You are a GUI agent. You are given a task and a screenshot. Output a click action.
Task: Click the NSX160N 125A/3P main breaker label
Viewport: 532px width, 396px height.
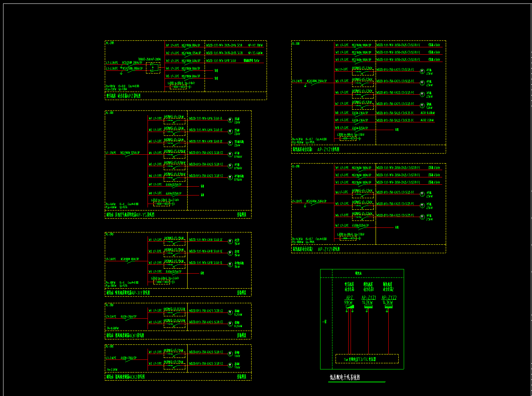[x=130, y=153]
